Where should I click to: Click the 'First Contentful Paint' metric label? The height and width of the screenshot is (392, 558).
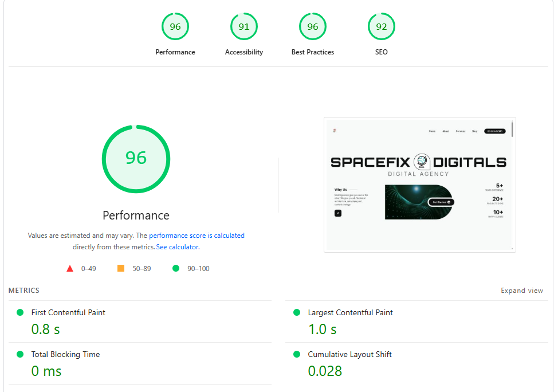pos(68,312)
